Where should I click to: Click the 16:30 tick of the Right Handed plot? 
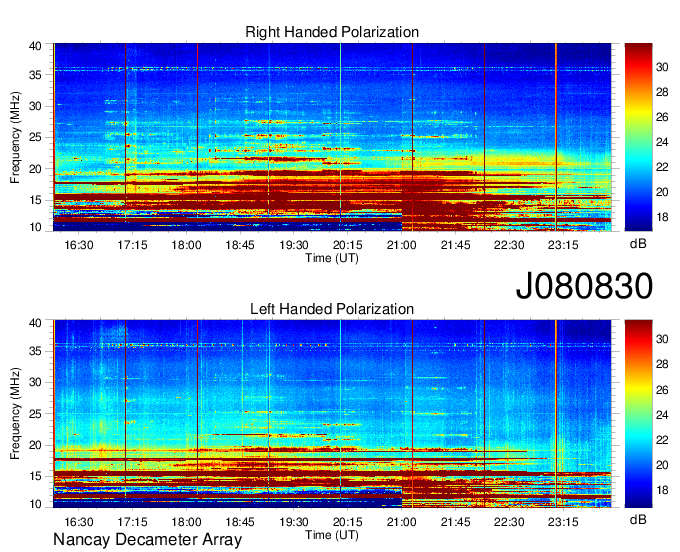click(78, 245)
